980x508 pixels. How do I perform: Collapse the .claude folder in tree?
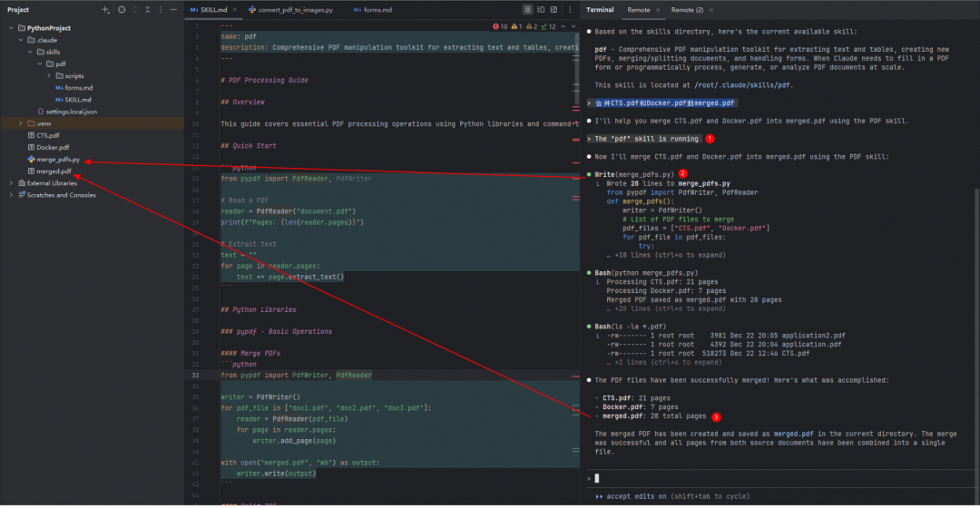(x=20, y=40)
